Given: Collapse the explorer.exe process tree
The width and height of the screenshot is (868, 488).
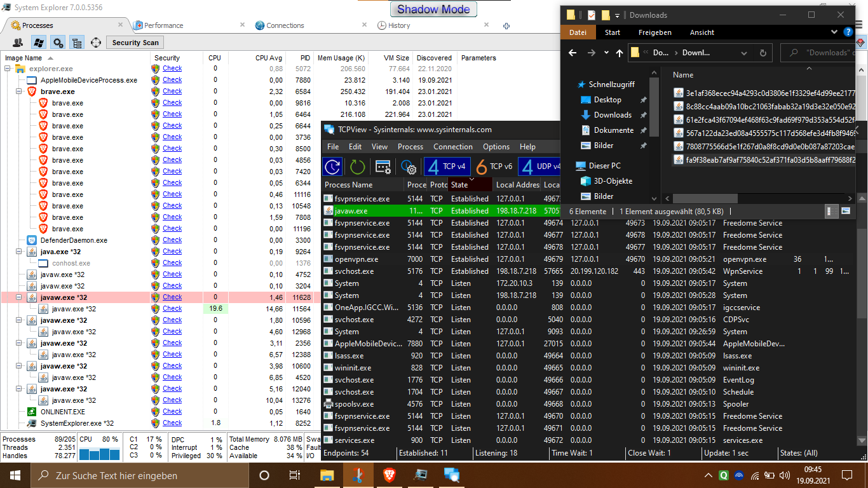Looking at the screenshot, I should pos(9,69).
